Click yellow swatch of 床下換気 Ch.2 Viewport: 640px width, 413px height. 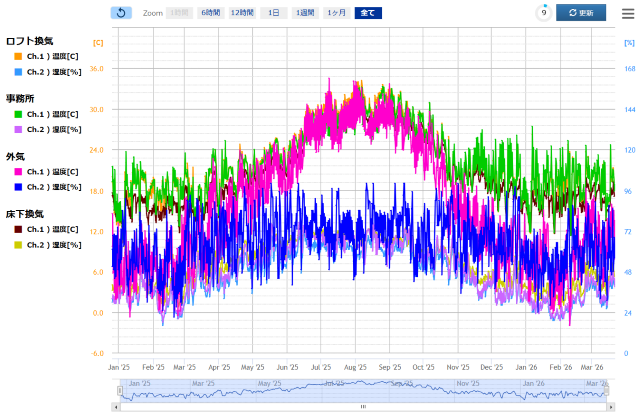pos(18,245)
